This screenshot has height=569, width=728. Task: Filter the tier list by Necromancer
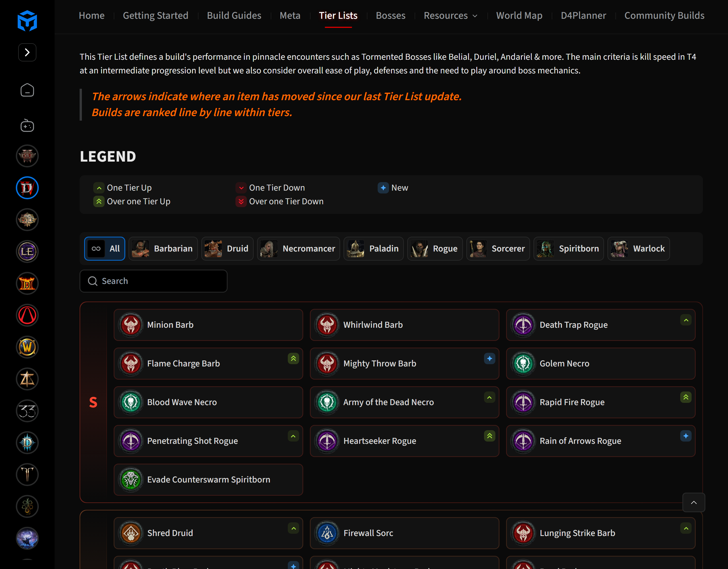point(298,249)
